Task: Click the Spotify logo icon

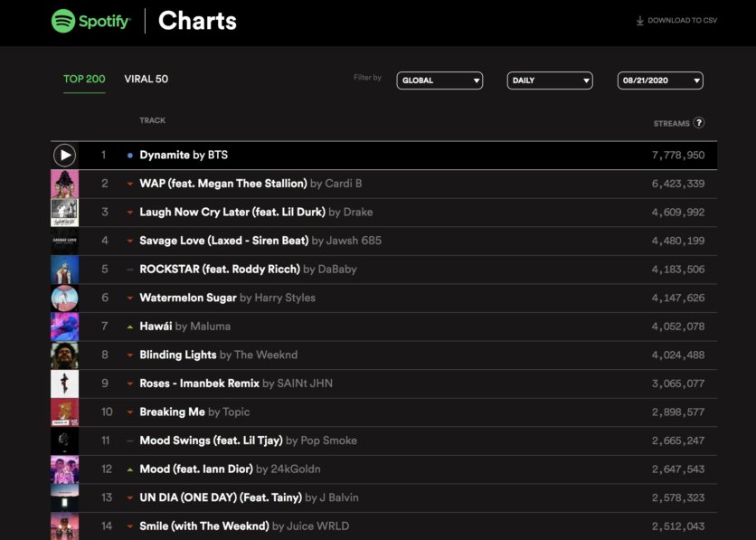Action: pos(63,21)
